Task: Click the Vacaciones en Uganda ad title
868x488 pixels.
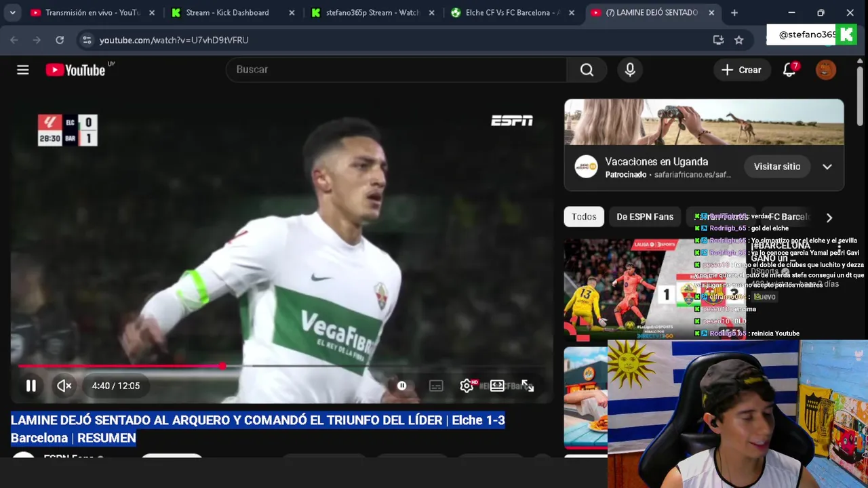Action: (656, 161)
